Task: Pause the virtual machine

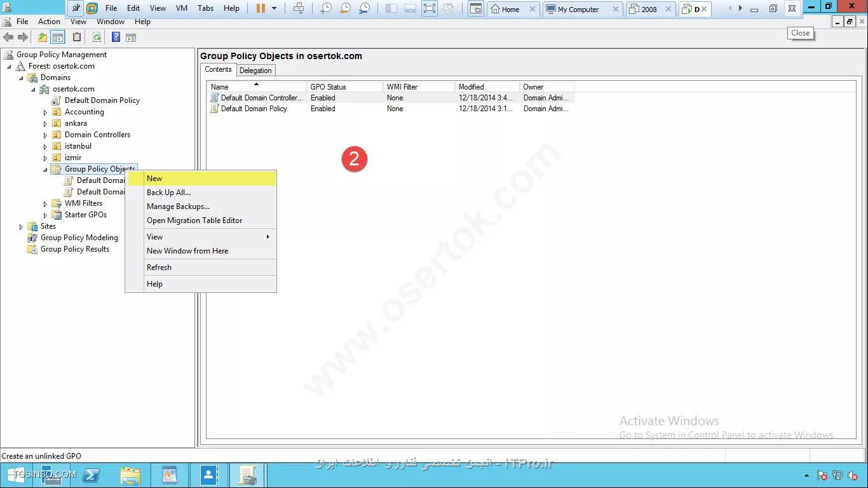Action: point(261,8)
